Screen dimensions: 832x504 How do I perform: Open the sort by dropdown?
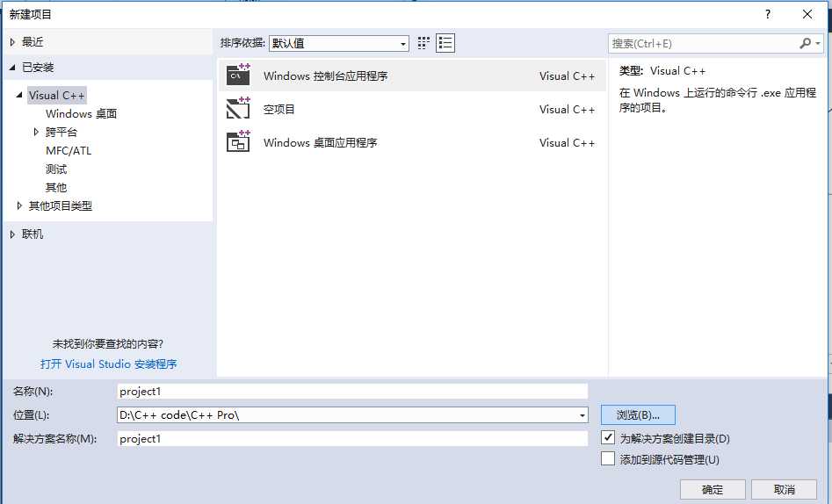click(403, 44)
